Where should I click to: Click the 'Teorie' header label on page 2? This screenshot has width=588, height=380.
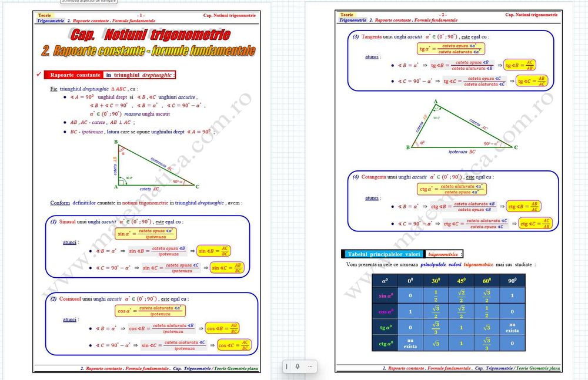click(346, 15)
